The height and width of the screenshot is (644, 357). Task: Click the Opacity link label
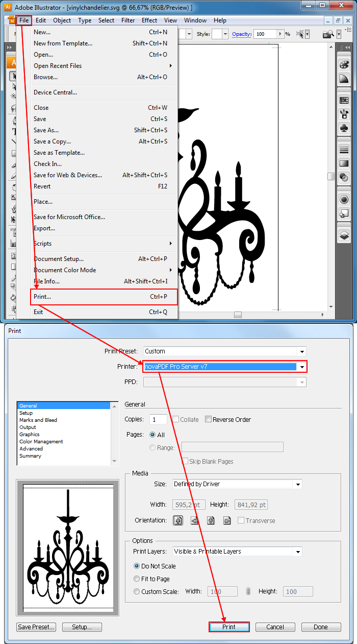click(241, 34)
